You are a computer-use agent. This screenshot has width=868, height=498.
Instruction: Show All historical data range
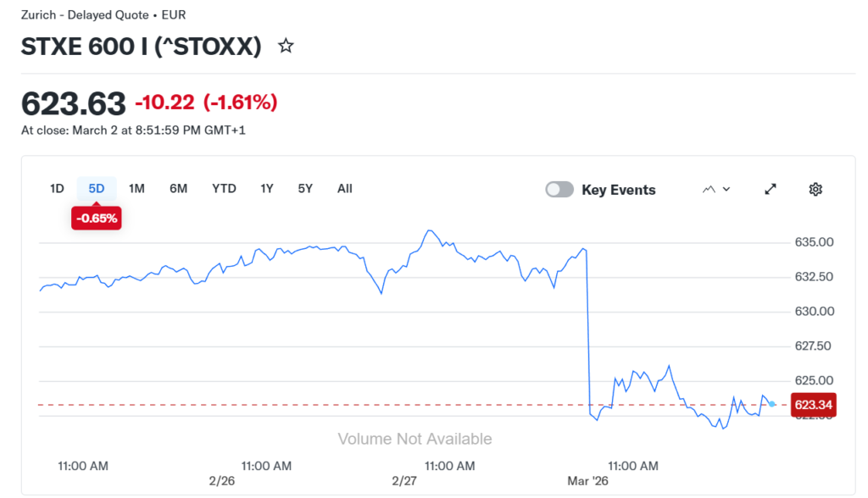344,188
